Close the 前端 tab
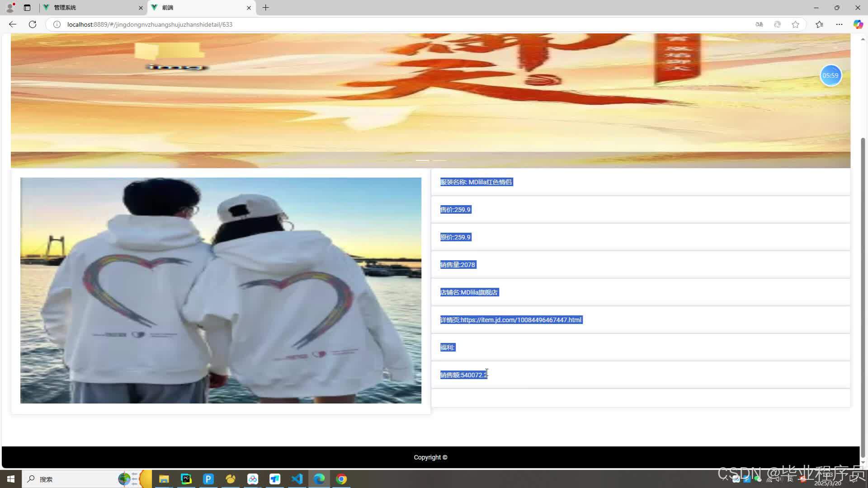868x488 pixels. click(x=249, y=8)
